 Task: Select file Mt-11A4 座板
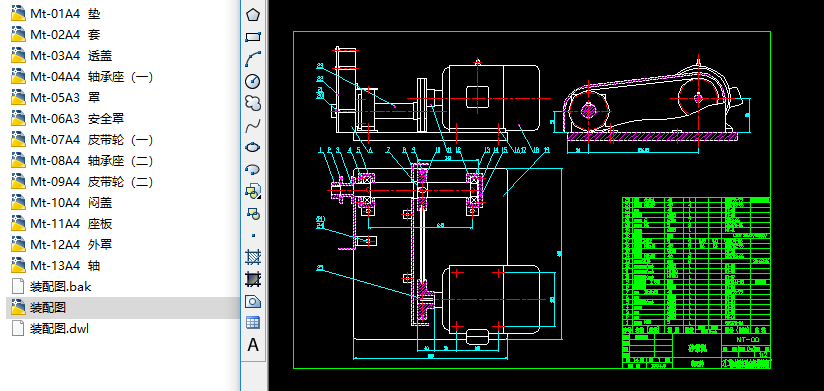[61, 224]
